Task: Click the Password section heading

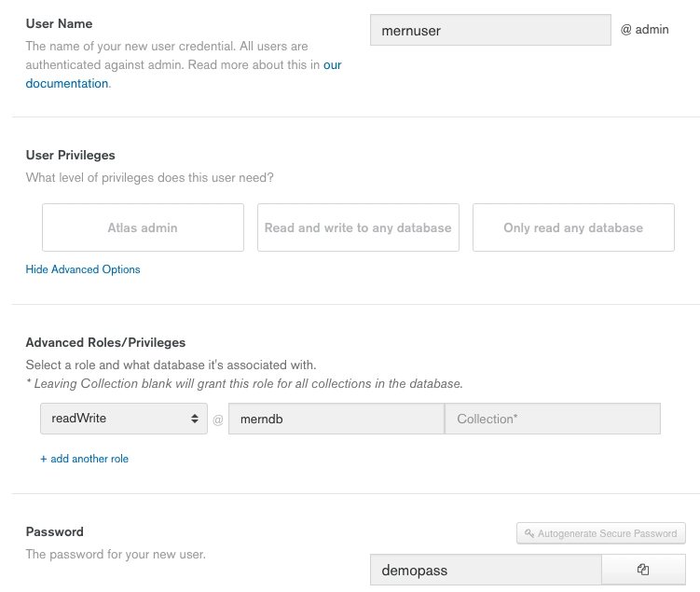Action: tap(54, 531)
